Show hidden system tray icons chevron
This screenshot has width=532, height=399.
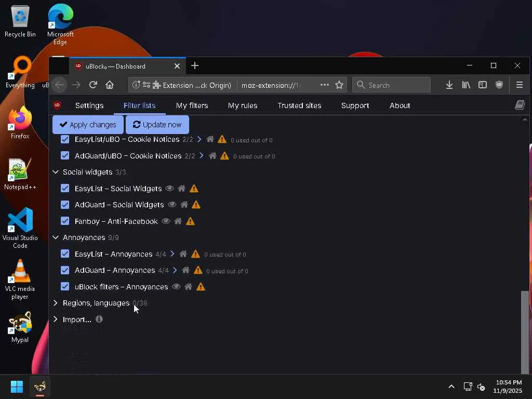coord(451,387)
